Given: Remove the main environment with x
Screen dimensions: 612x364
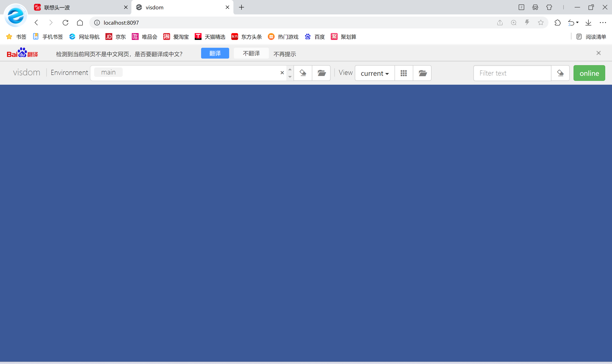Looking at the screenshot, I should pyautogui.click(x=282, y=73).
